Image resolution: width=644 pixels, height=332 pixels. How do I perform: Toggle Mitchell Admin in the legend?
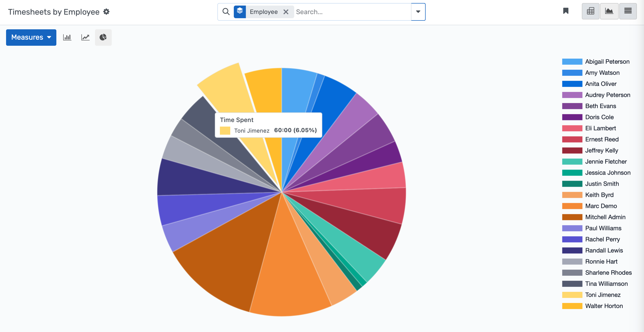click(x=605, y=217)
